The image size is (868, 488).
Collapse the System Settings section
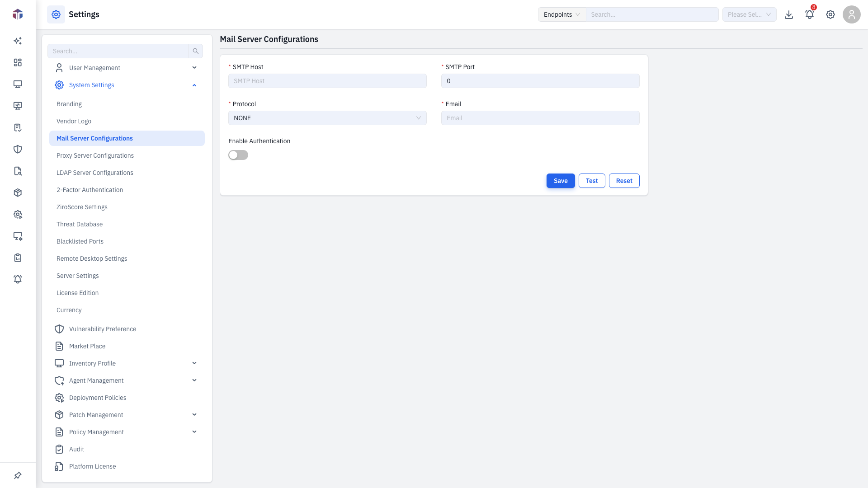click(127, 85)
